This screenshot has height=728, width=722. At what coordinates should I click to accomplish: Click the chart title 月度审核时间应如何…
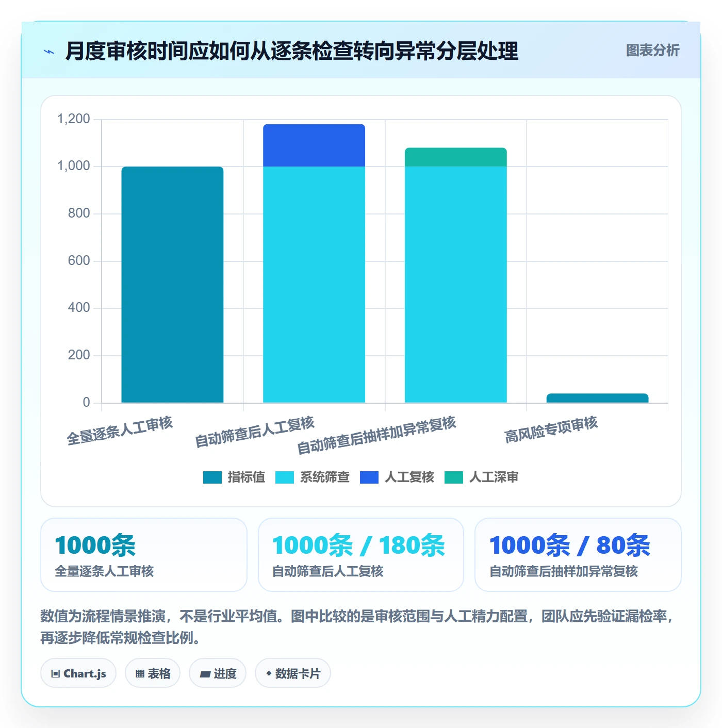point(292,51)
